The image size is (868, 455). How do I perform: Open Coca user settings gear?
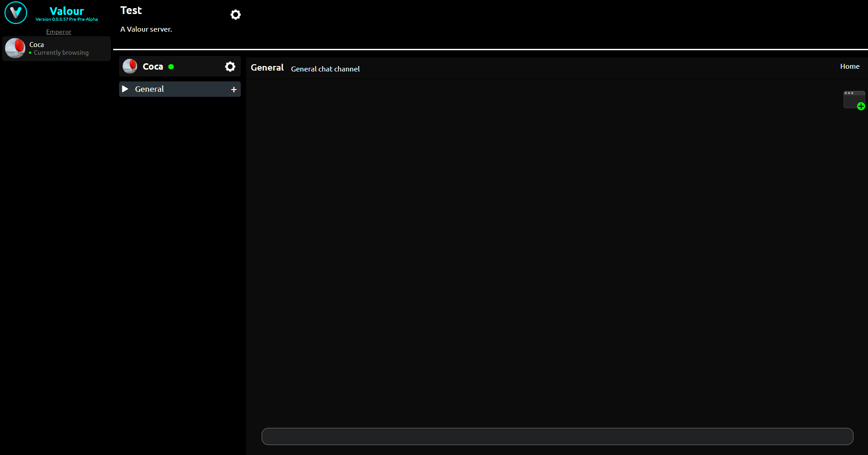coord(230,66)
